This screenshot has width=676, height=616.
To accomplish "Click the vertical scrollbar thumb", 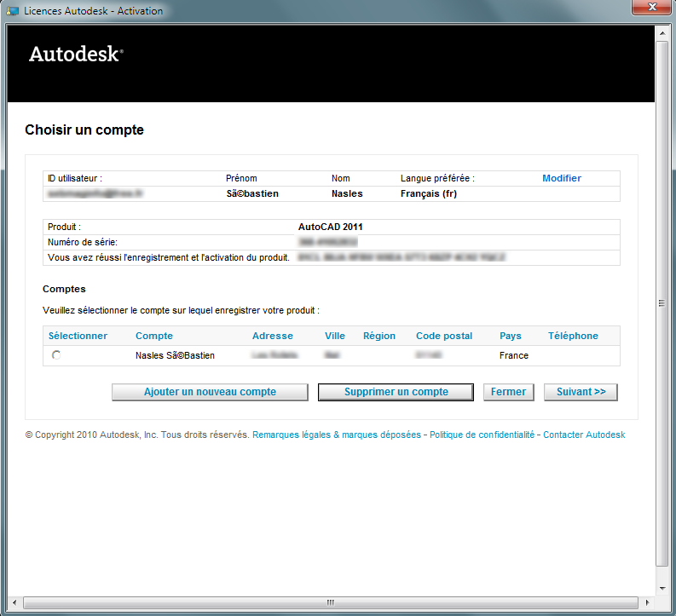I will pyautogui.click(x=662, y=302).
